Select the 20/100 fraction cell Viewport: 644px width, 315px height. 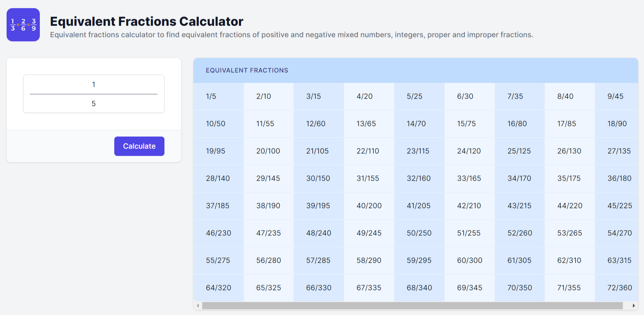[x=268, y=151]
